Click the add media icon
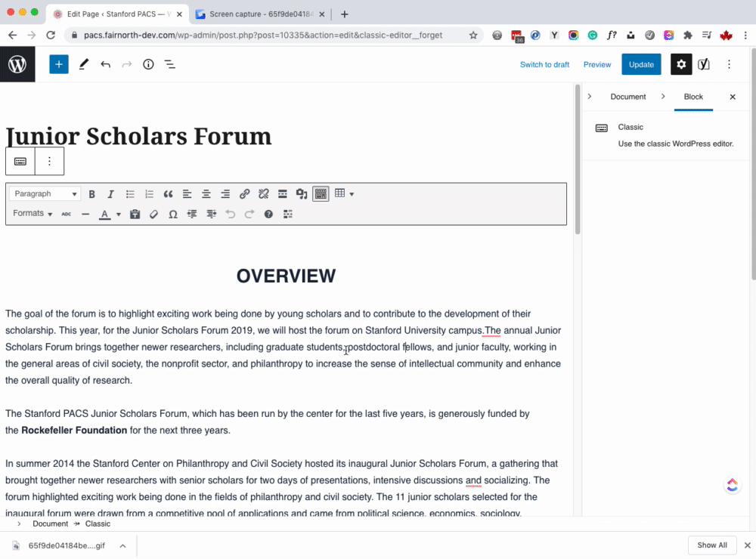This screenshot has width=756, height=559. point(302,193)
